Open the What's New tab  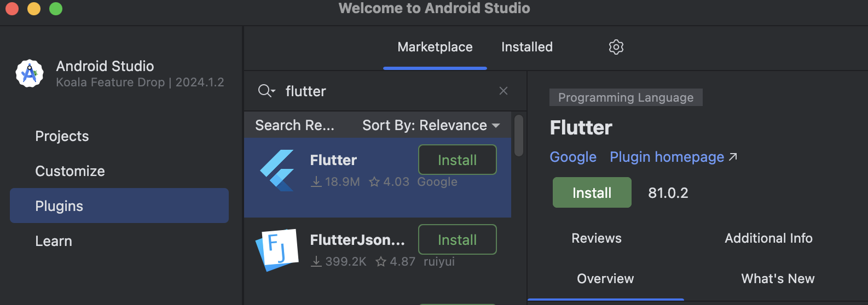(778, 279)
